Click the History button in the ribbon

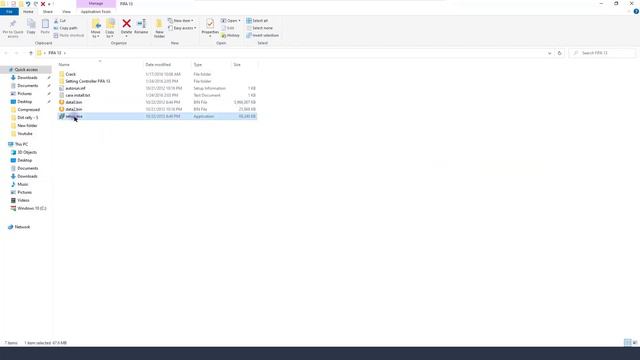point(231,36)
